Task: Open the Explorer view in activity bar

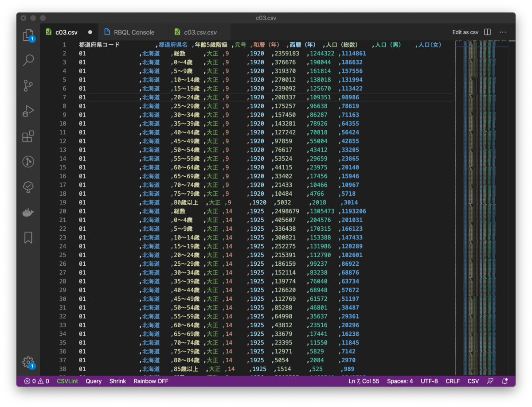Action: (28, 35)
